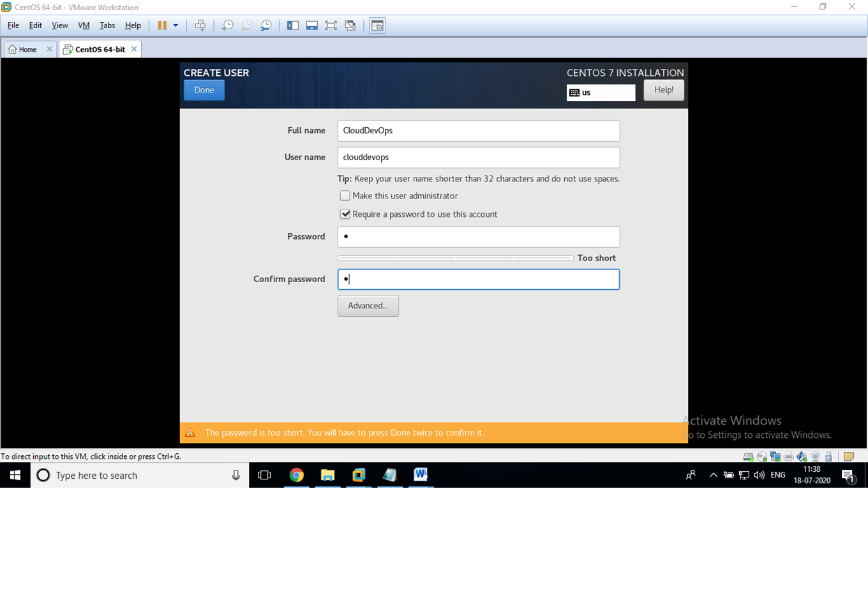Open the virtual CD/DVD device status icon
The height and width of the screenshot is (609, 868).
point(761,456)
